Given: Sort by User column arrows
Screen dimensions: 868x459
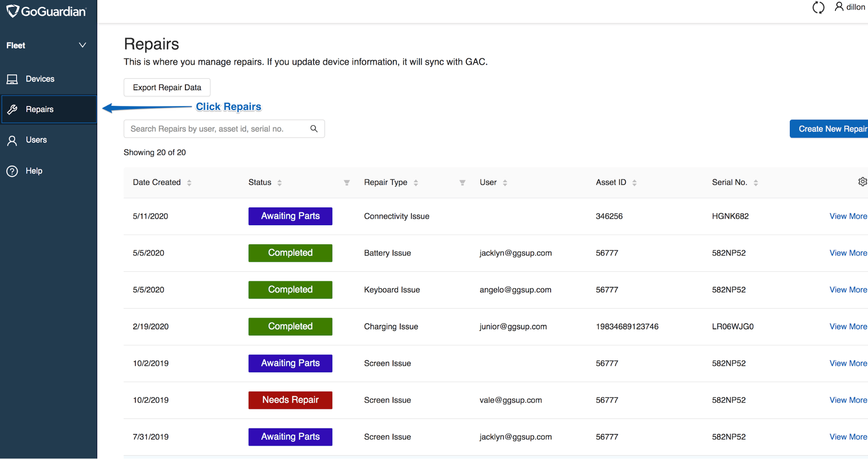Looking at the screenshot, I should tap(505, 183).
